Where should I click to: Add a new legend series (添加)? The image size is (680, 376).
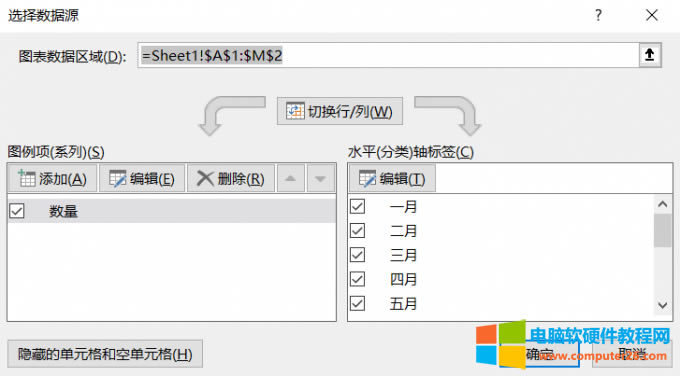click(x=52, y=178)
